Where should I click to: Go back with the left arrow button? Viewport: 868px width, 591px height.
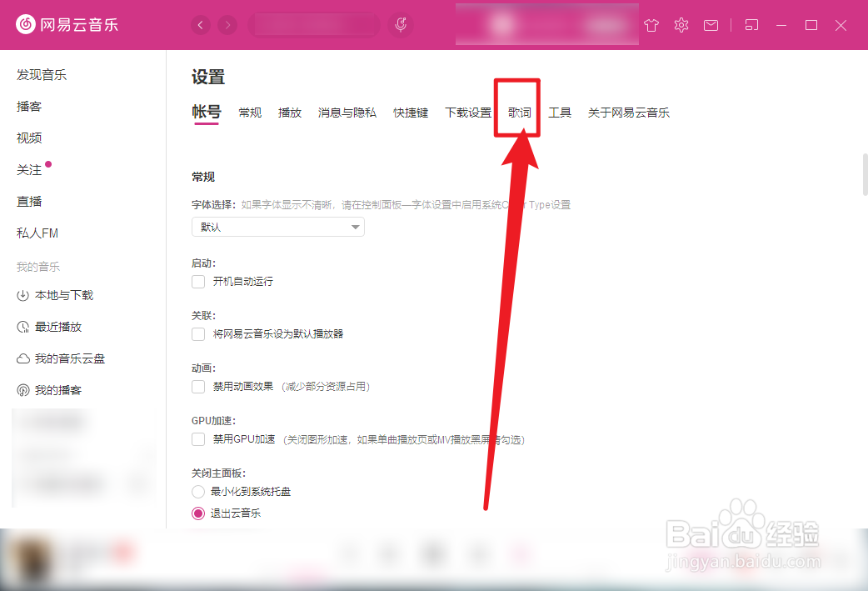coord(201,25)
